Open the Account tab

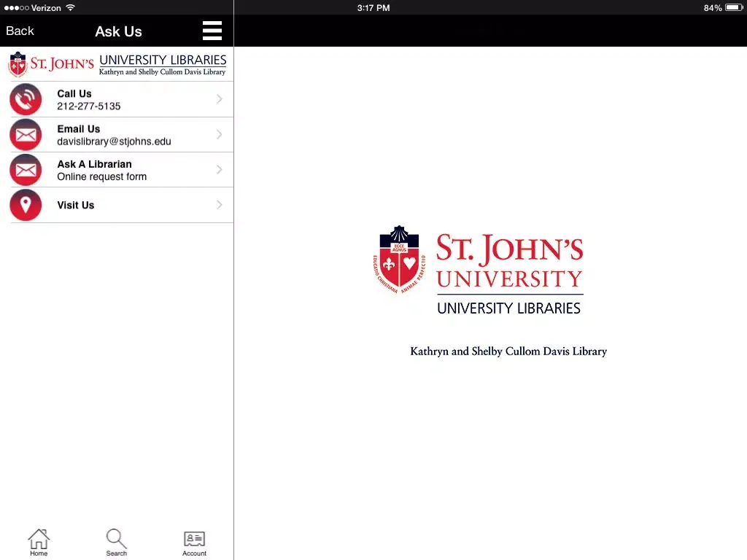[x=194, y=543]
